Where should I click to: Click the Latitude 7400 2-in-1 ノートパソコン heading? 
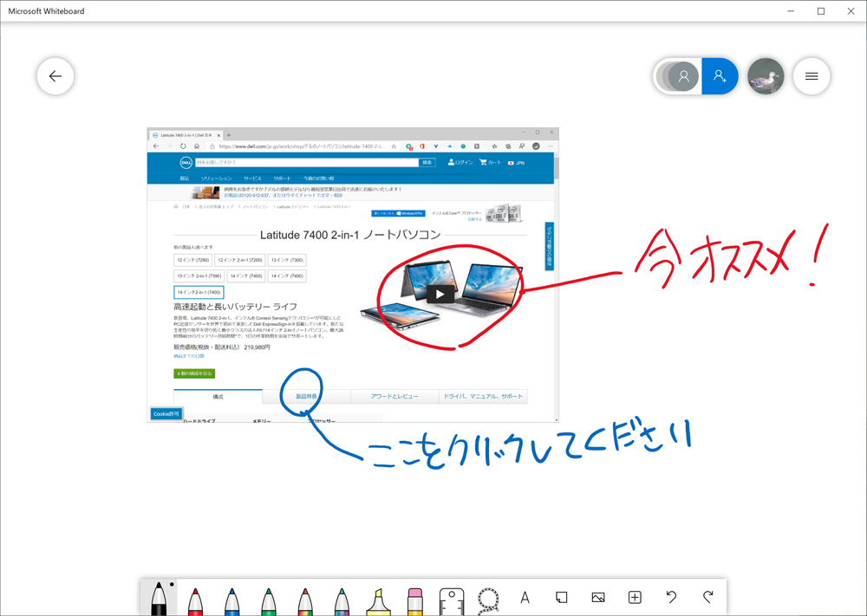coord(350,235)
